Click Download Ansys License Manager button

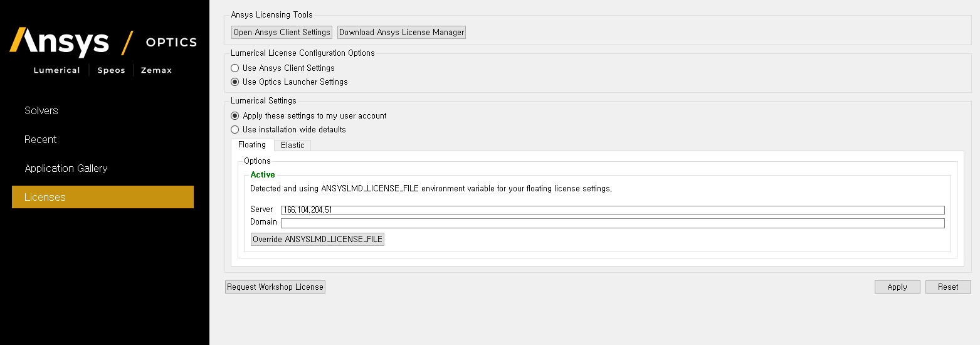tap(402, 32)
